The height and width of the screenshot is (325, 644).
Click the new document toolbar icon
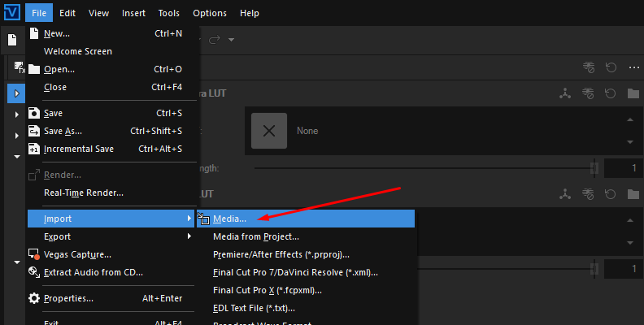12,40
